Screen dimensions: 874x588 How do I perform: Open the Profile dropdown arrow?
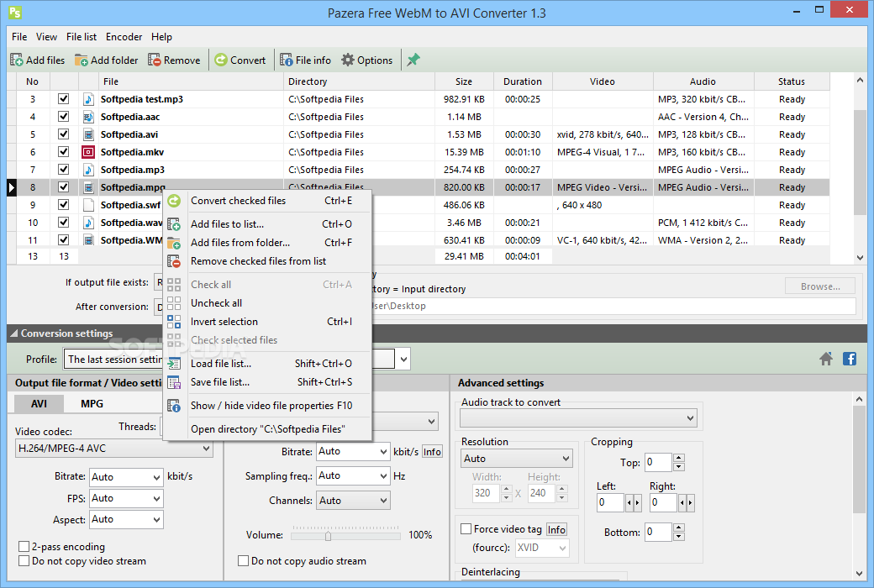403,360
